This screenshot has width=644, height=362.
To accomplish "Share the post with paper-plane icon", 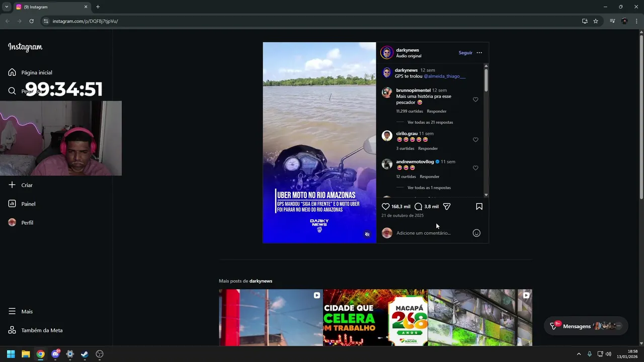I will tap(447, 207).
